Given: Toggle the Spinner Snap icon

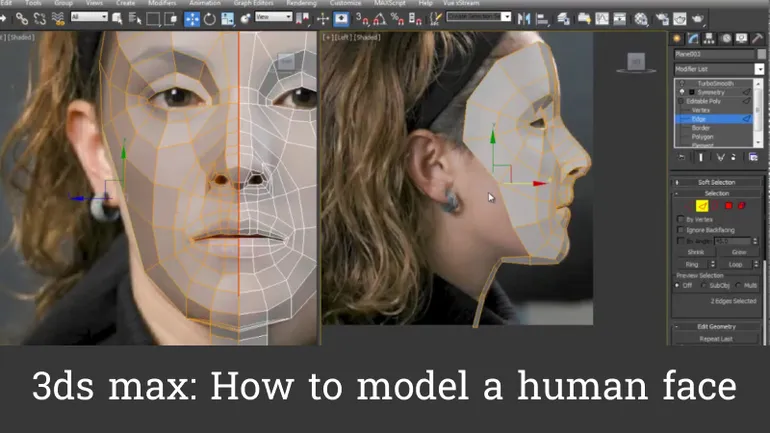Looking at the screenshot, I should coord(415,19).
